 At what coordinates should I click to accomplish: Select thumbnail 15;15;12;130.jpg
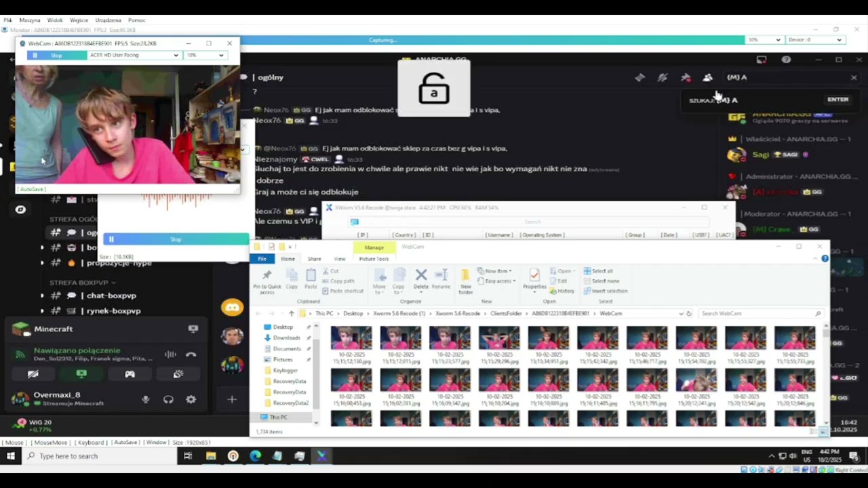tap(351, 346)
